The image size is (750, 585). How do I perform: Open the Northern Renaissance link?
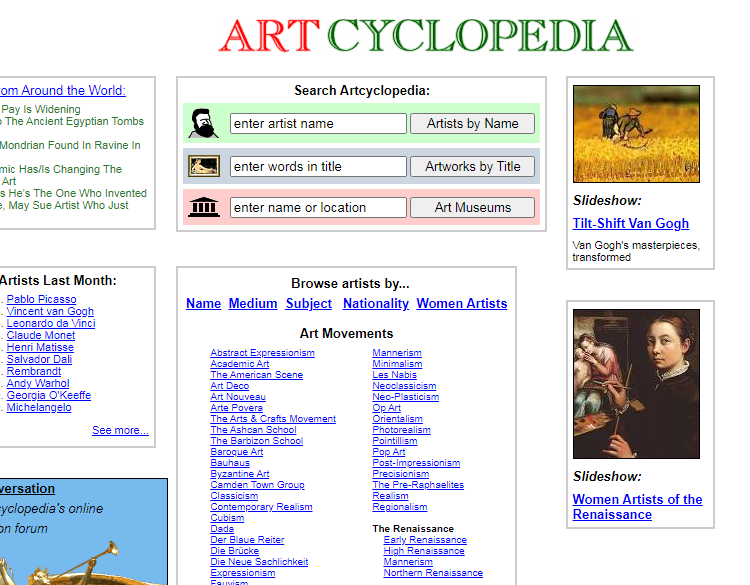(433, 573)
